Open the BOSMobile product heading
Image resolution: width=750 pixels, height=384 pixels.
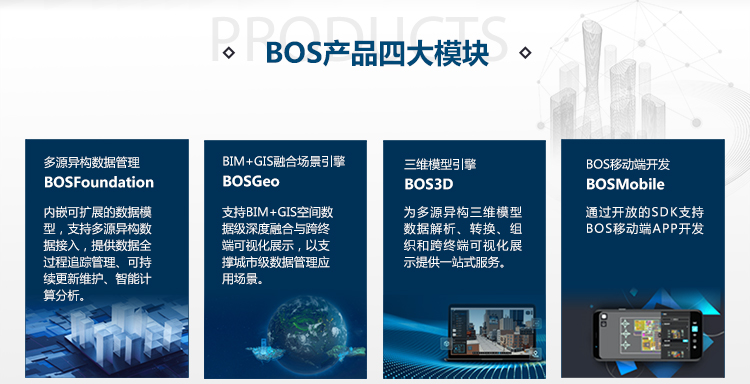(625, 184)
